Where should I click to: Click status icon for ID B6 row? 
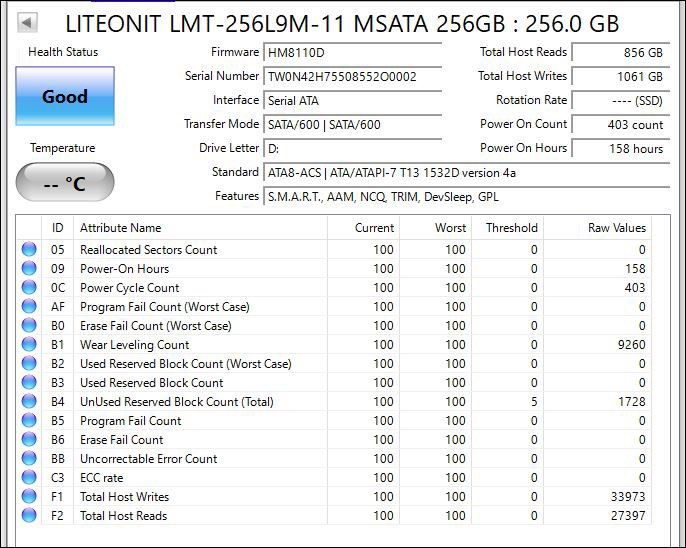coord(29,440)
